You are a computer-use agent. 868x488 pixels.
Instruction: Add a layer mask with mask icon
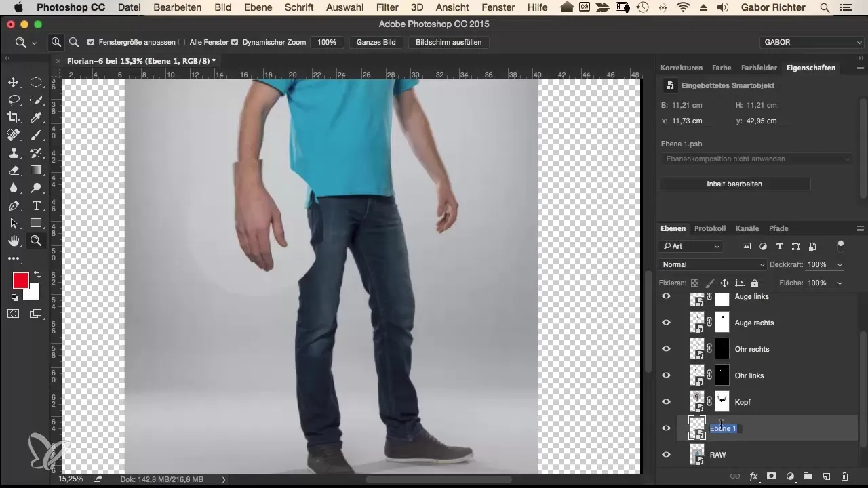pos(772,476)
